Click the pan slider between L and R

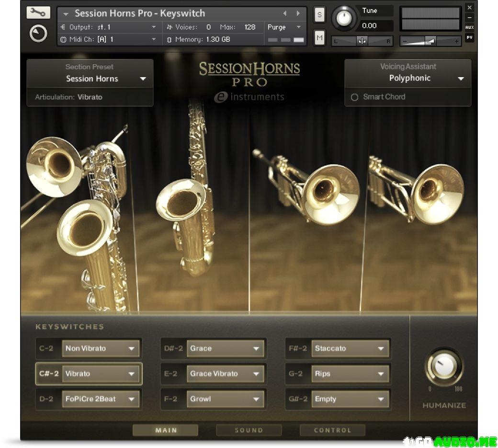pos(362,41)
